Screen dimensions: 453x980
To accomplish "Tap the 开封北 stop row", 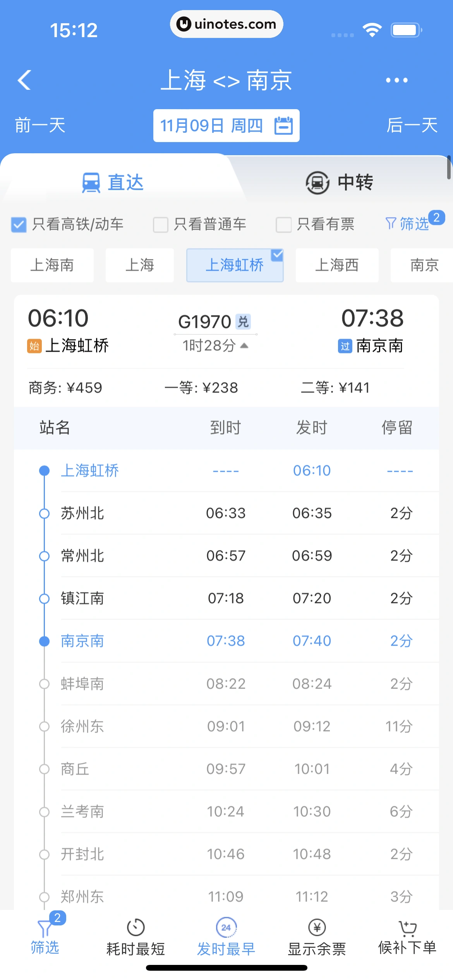I will click(x=226, y=854).
